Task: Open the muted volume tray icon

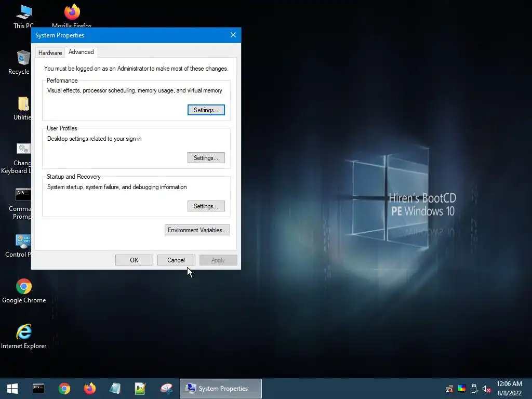Action: [486, 389]
